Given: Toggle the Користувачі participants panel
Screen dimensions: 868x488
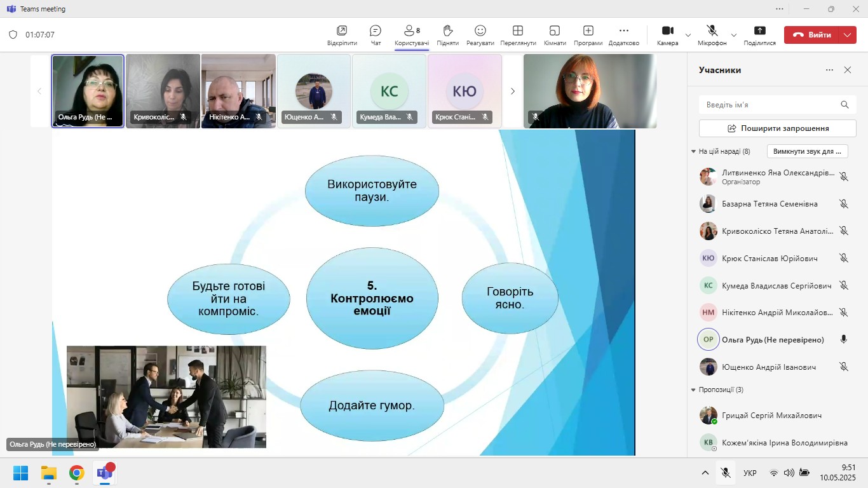Looking at the screenshot, I should coord(411,35).
